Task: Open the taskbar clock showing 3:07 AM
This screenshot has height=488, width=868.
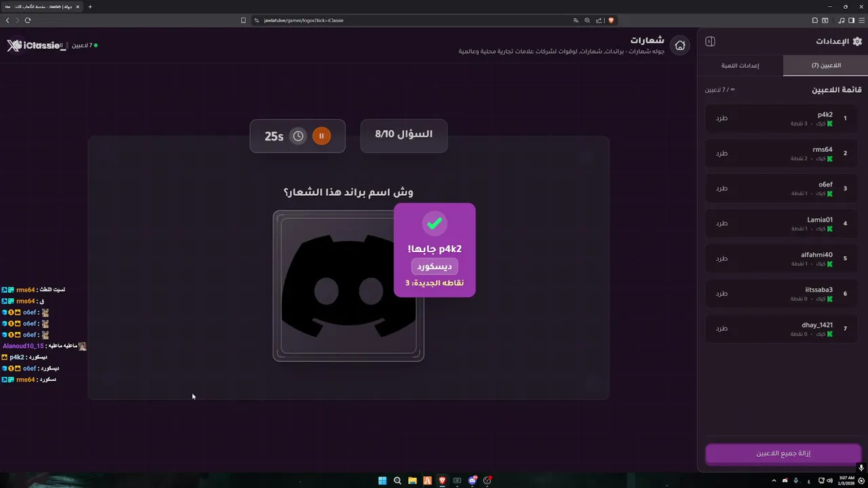Action: [x=846, y=481]
